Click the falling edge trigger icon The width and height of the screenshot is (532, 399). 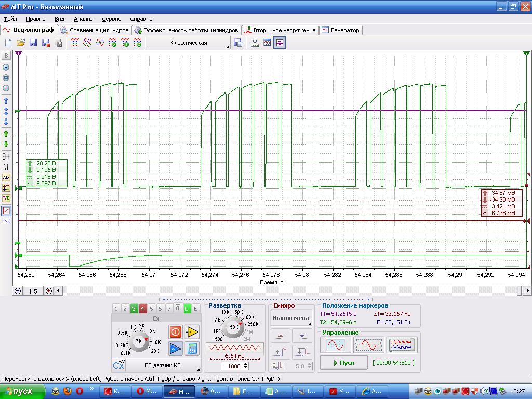point(302,336)
